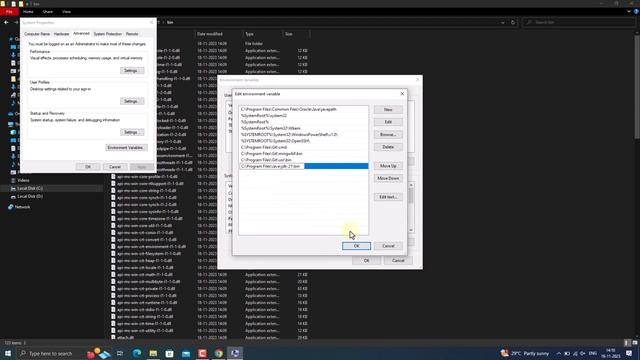Open View tab in File Explorer ribbon
Screen dimensions: 640x360
(67, 12)
